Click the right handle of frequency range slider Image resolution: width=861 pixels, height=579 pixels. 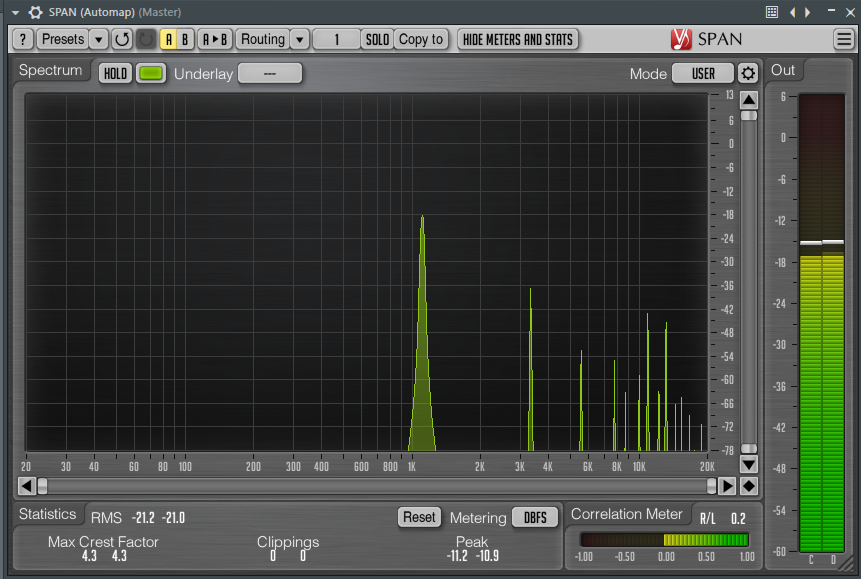pos(712,486)
